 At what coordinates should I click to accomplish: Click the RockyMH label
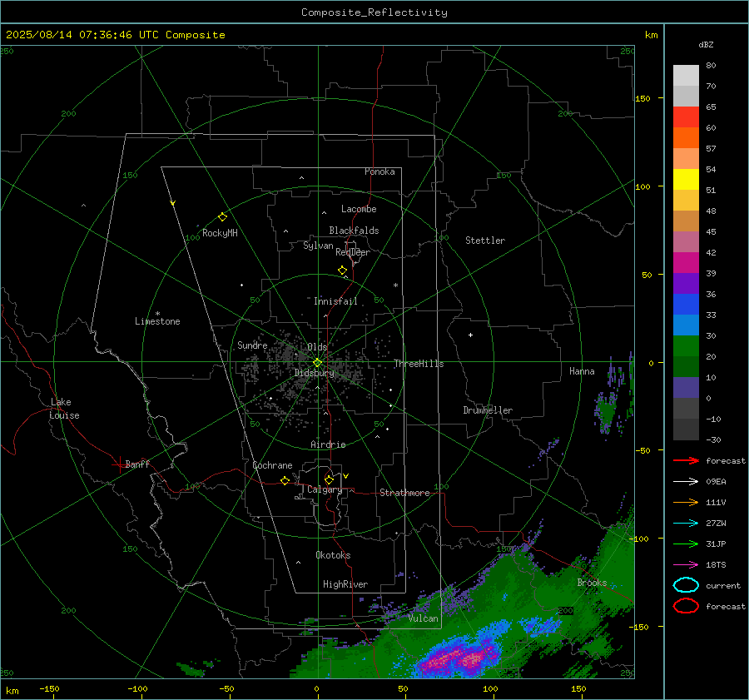(x=220, y=233)
